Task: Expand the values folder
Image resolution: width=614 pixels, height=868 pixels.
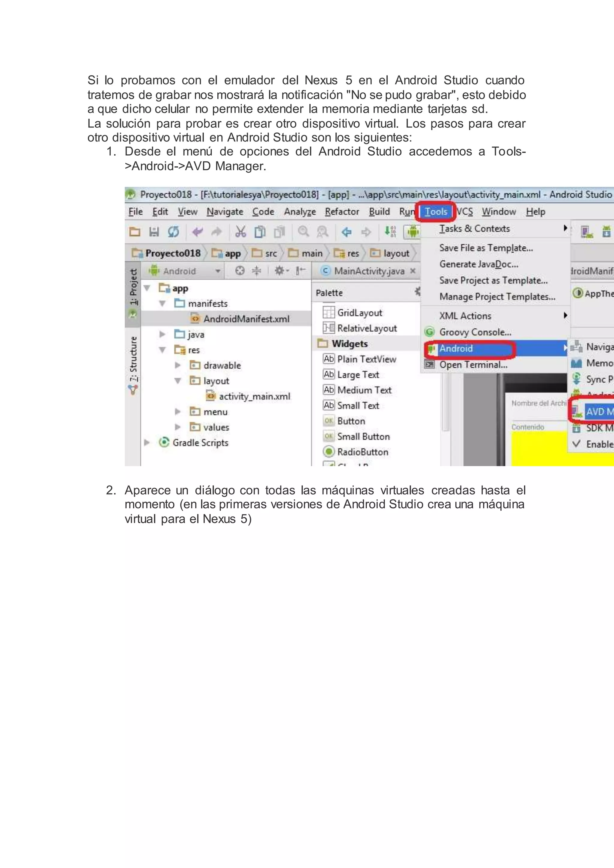Action: tap(178, 427)
